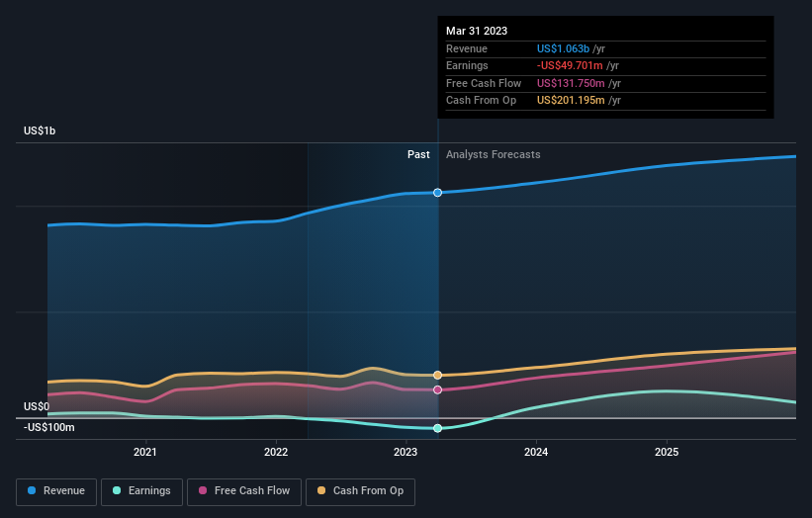
Task: Click the blue Revenue data point marker
Action: [x=437, y=193]
